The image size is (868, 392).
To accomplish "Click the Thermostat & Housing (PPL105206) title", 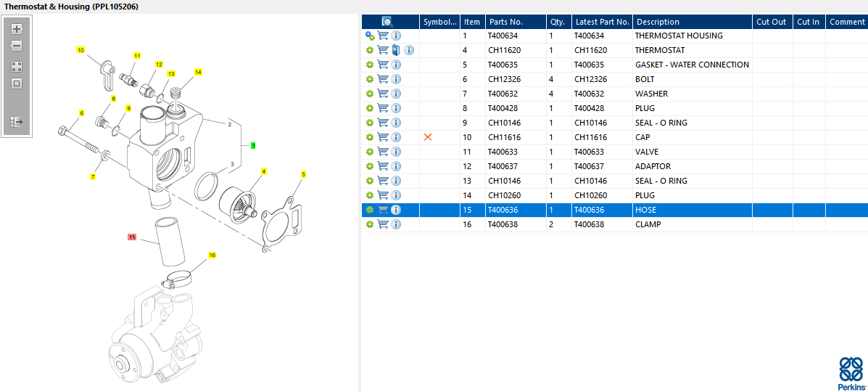I will pyautogui.click(x=71, y=7).
